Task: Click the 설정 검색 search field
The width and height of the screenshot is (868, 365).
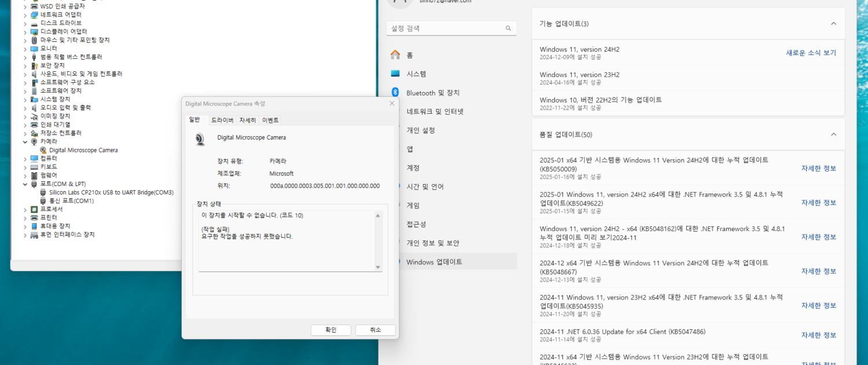Action: [451, 28]
